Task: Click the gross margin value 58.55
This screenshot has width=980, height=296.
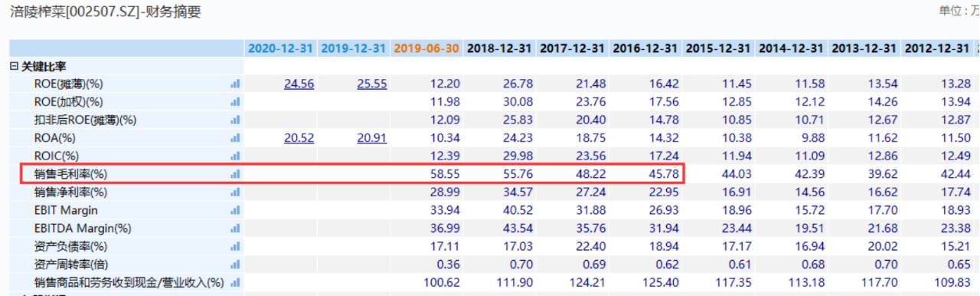Action: 446,174
